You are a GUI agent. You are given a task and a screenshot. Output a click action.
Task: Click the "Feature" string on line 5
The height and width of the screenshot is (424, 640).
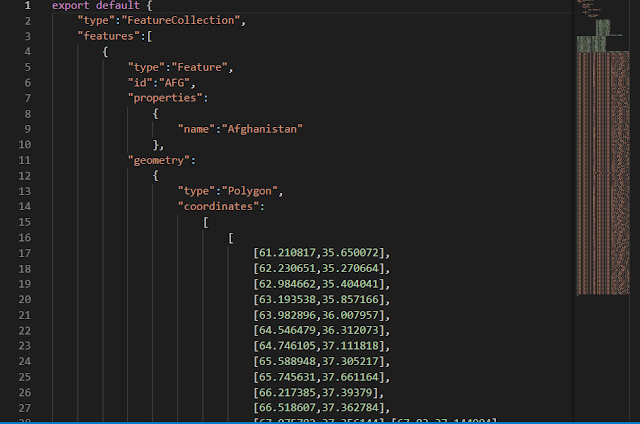click(x=199, y=67)
